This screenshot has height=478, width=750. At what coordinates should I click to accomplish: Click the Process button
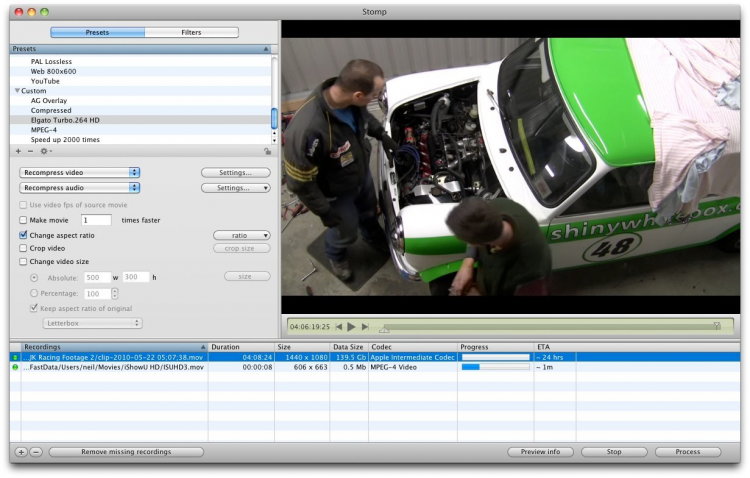coord(687,452)
